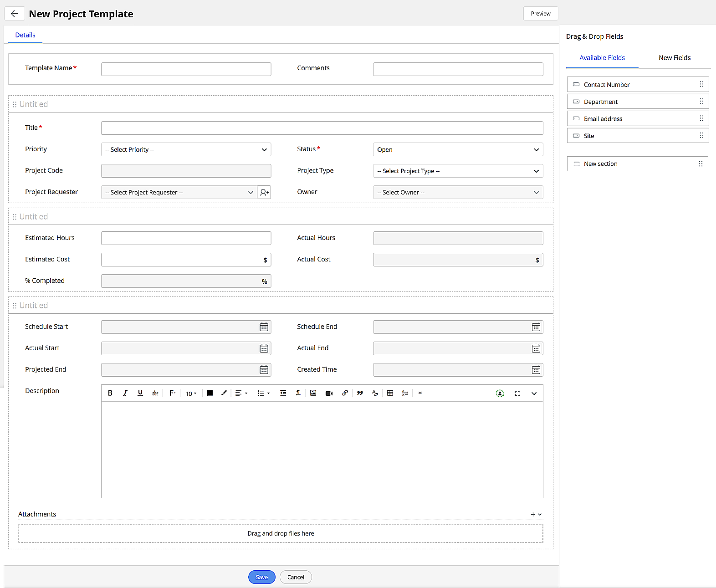Toggle bold formatting in Description editor

110,393
